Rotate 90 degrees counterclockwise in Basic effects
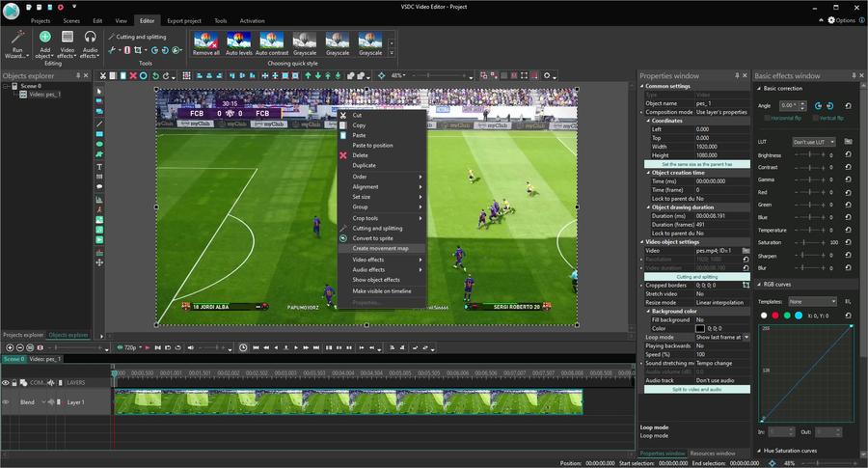Viewport: 868px width, 468px height. 818,105
